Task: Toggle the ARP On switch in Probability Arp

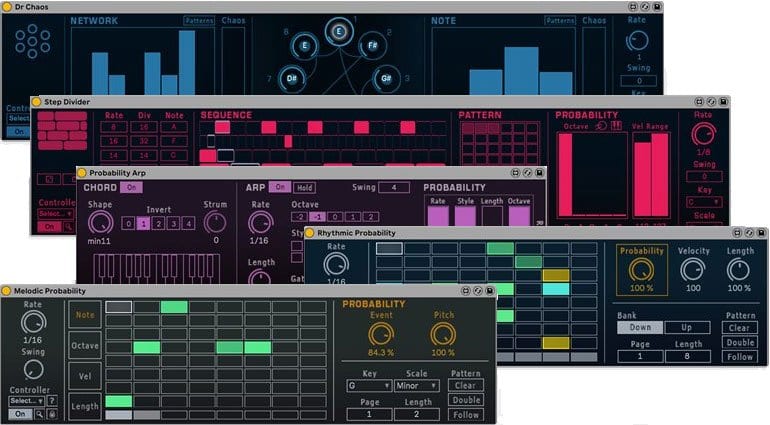Action: [x=280, y=187]
